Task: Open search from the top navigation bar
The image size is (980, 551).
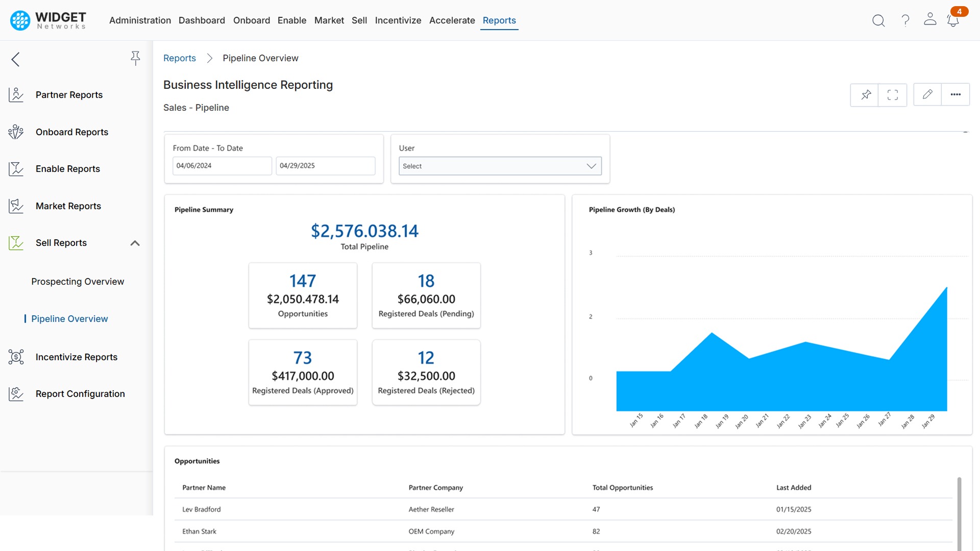Action: pyautogui.click(x=879, y=20)
